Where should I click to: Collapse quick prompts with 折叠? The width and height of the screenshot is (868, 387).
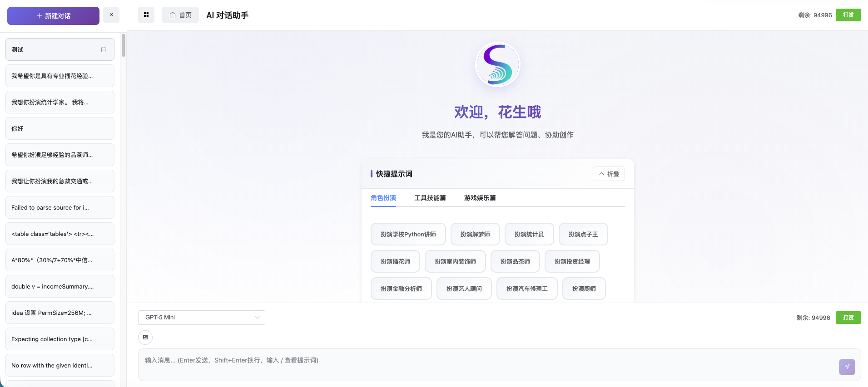[x=609, y=174]
